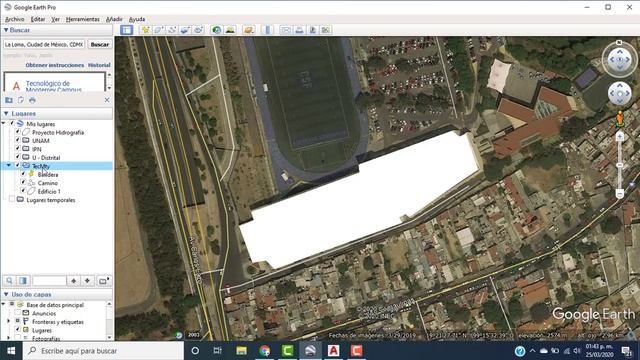Click the Email toolbar icon
The width and height of the screenshot is (640, 360).
[x=286, y=30]
